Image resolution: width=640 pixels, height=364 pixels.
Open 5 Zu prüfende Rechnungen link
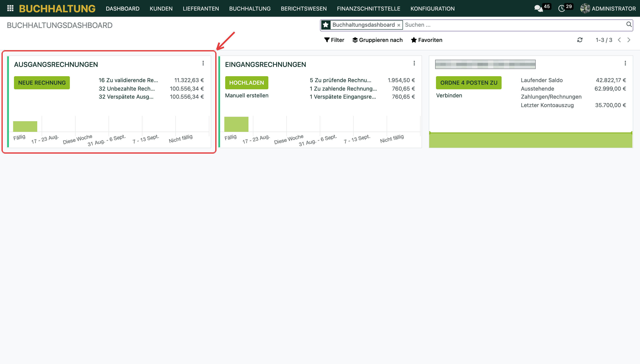click(x=341, y=80)
